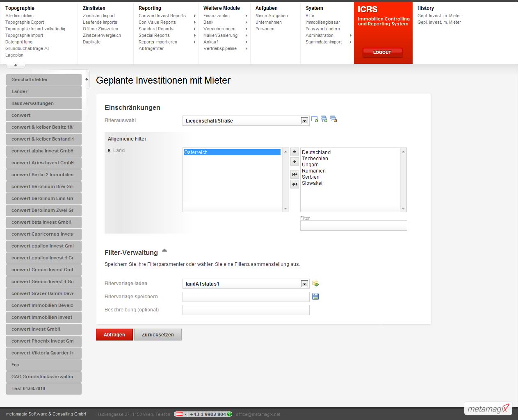This screenshot has width=525, height=420.
Task: Open the Hausverwaltungen sidebar item
Action: point(44,103)
